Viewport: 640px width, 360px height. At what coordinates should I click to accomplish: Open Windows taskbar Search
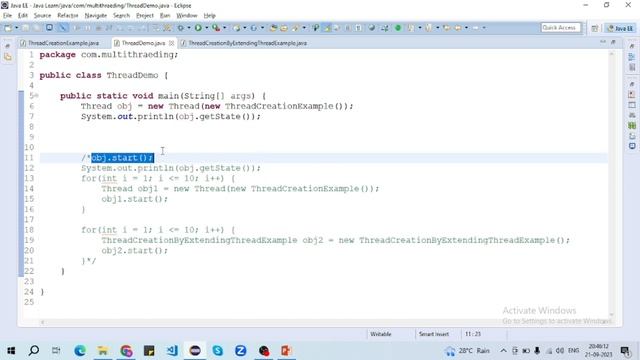pos(34,351)
